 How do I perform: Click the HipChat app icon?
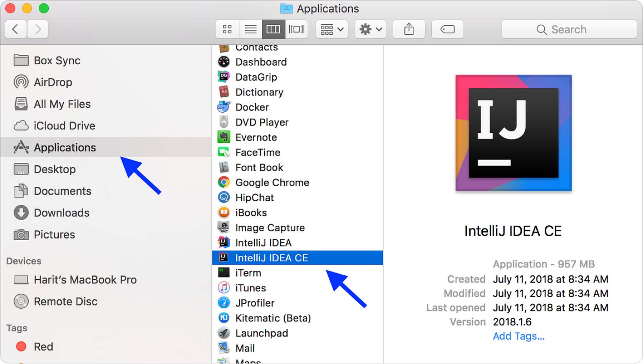pos(224,197)
